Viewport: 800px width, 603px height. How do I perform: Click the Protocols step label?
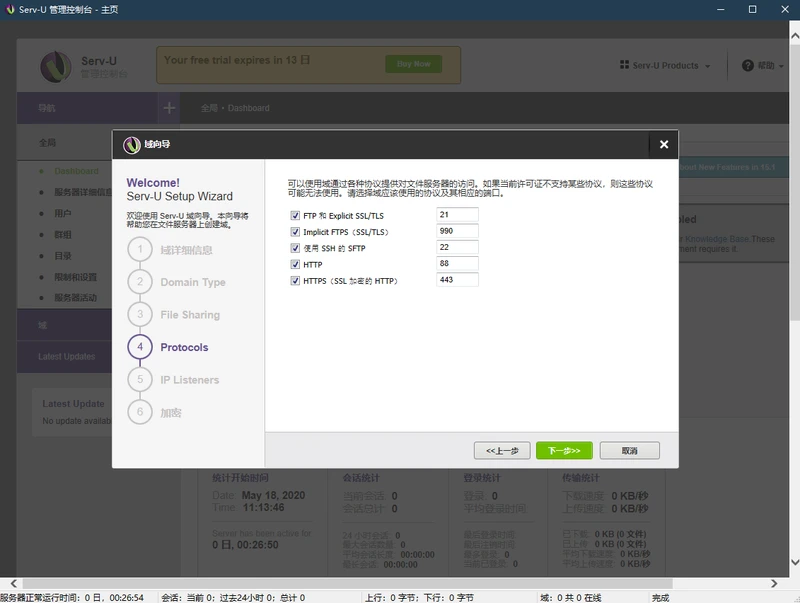click(x=184, y=347)
